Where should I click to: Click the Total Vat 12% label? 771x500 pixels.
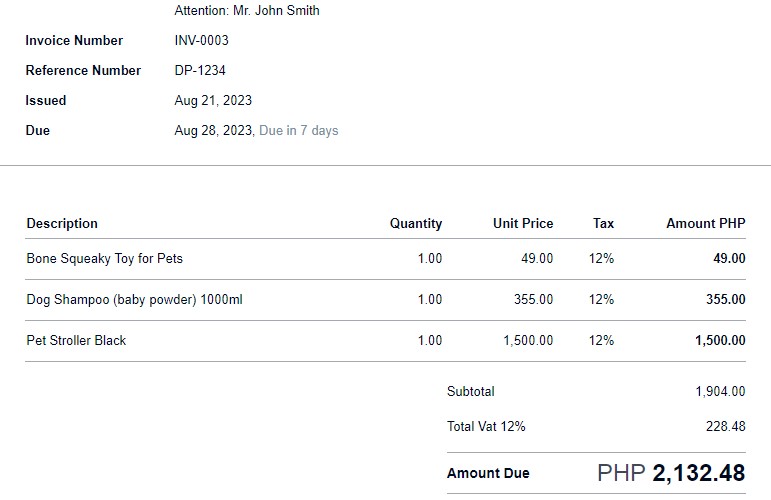pos(486,427)
